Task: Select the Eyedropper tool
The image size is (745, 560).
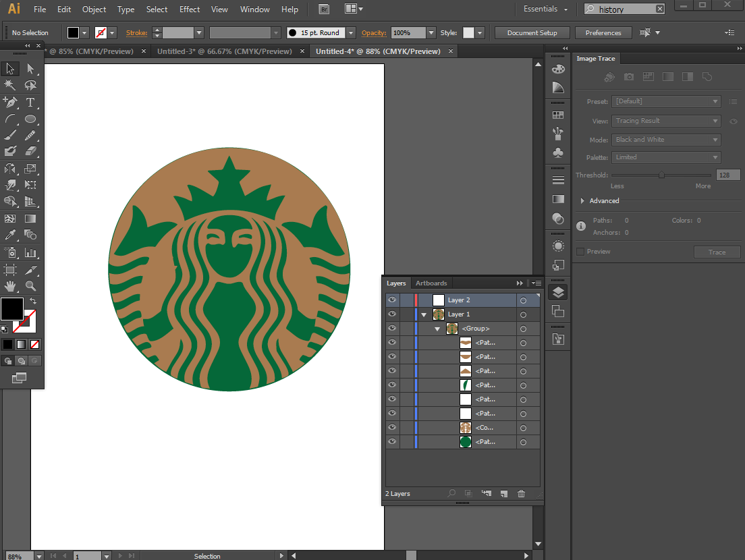Action: pos(10,235)
